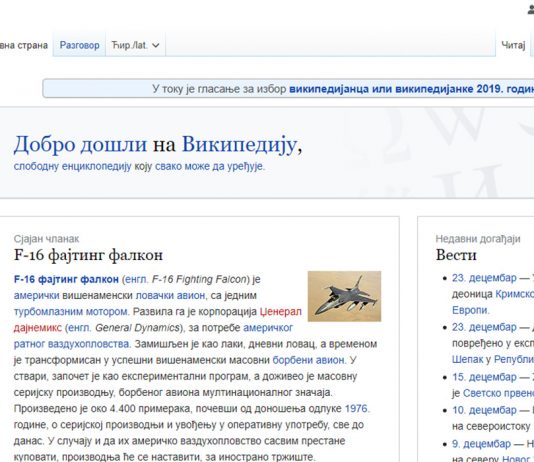Follow the амерички link
Screen dimensions: 534x462
point(36,296)
